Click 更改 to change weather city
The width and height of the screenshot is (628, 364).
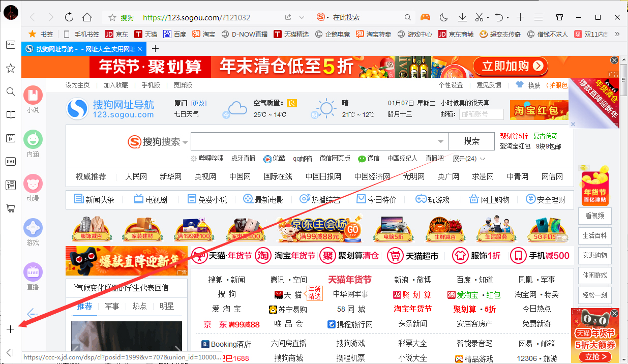(198, 103)
